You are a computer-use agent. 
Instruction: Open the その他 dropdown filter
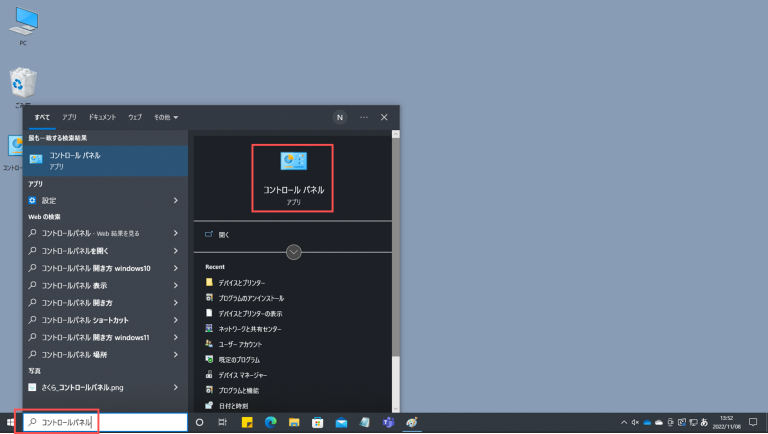[x=166, y=118]
